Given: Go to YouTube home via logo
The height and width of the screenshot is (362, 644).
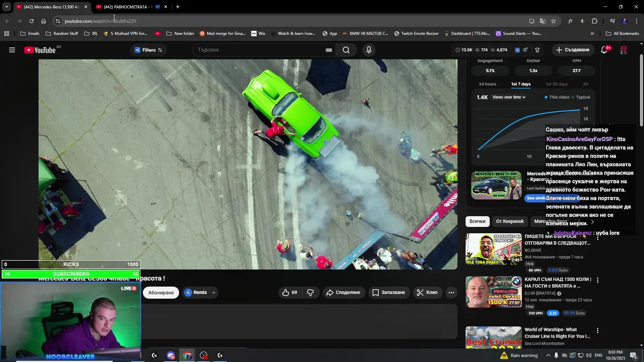Looking at the screenshot, I should pyautogui.click(x=40, y=50).
